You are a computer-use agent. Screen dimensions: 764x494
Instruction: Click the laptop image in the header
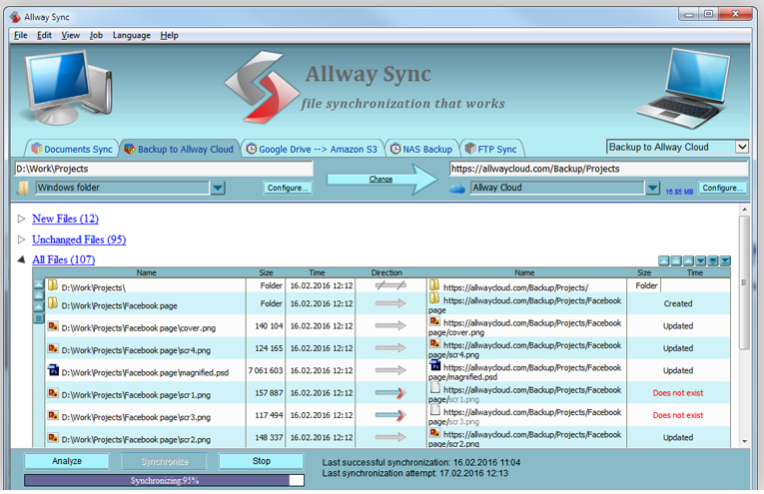(x=684, y=89)
